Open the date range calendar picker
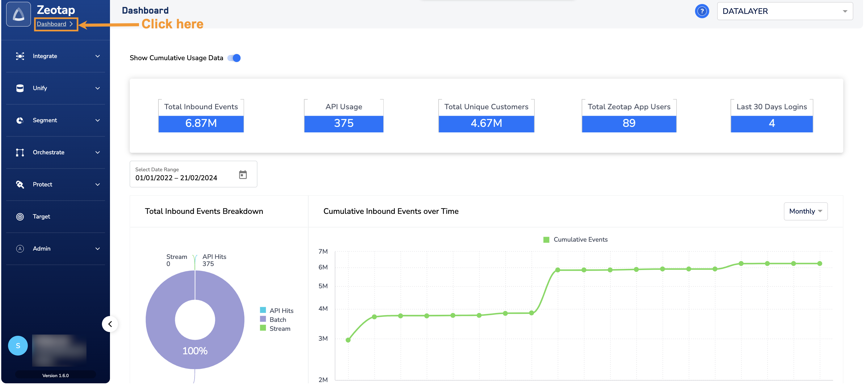This screenshot has width=868, height=387. [x=242, y=174]
